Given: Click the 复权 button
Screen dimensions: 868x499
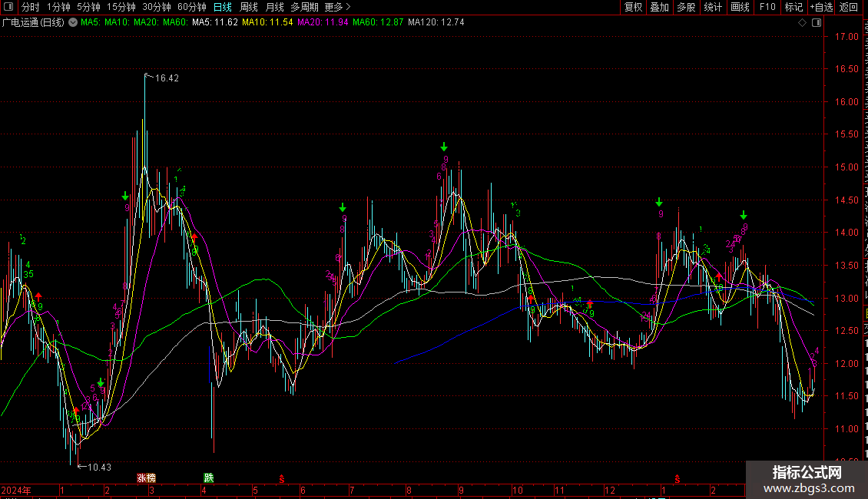Looking at the screenshot, I should click(633, 8).
